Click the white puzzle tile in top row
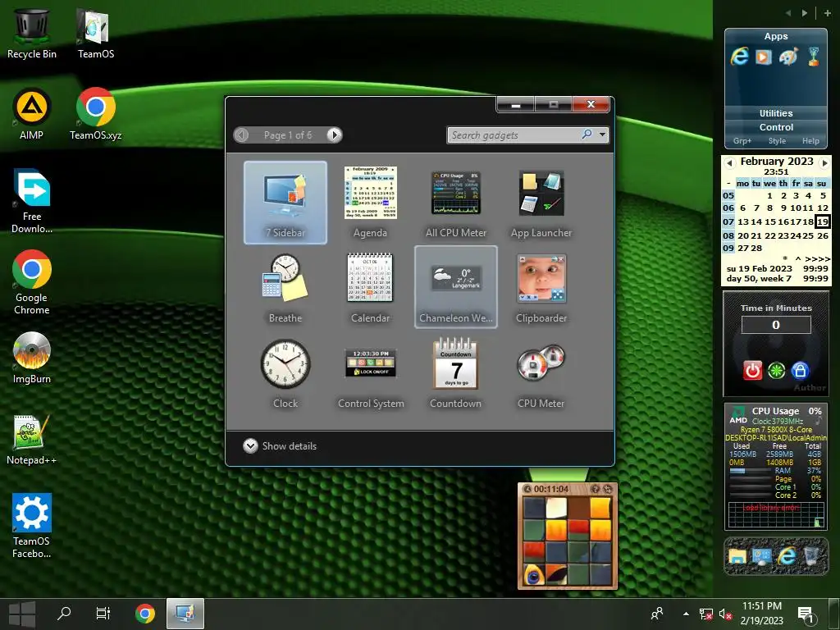Screen dimensions: 840x630 pyautogui.click(x=556, y=508)
